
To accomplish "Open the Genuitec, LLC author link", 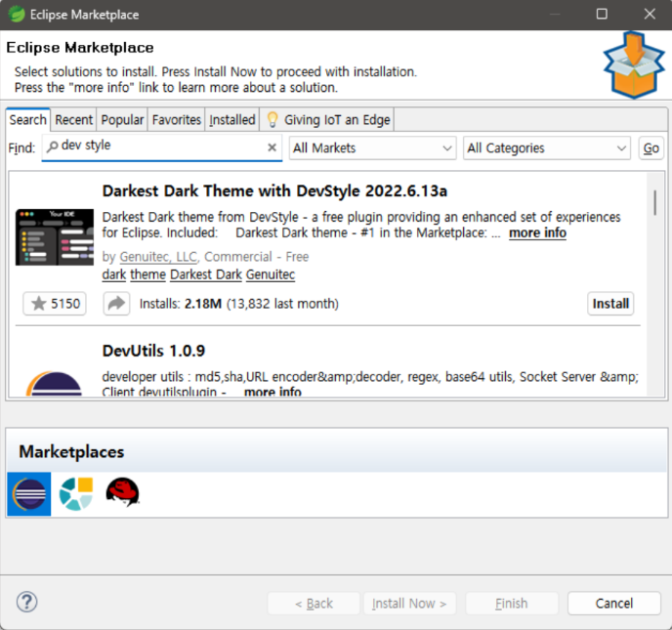I will (x=158, y=256).
